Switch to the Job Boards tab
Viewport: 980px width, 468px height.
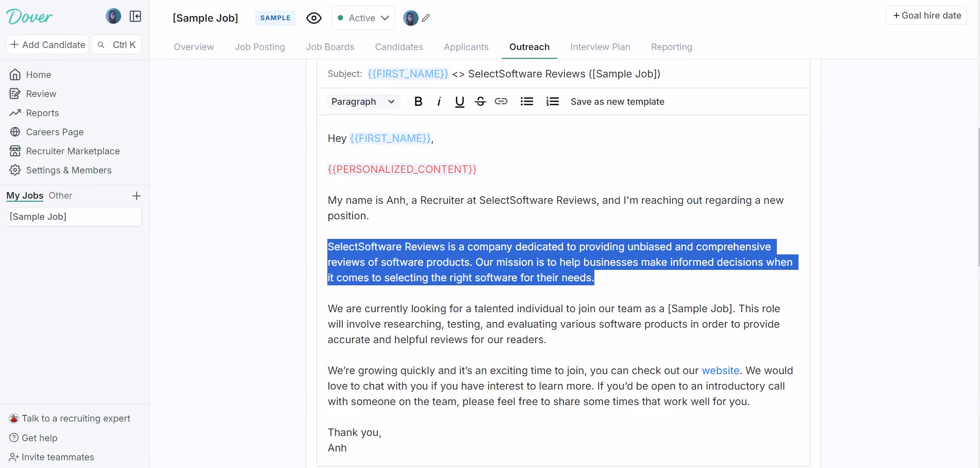(330, 47)
